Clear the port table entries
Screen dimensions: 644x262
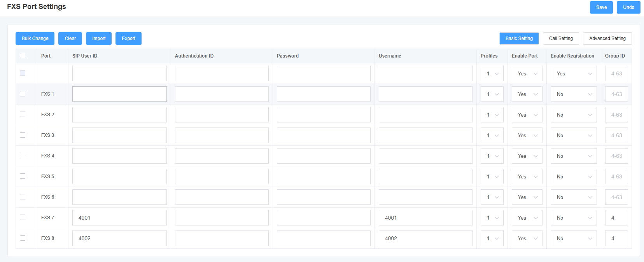click(70, 38)
